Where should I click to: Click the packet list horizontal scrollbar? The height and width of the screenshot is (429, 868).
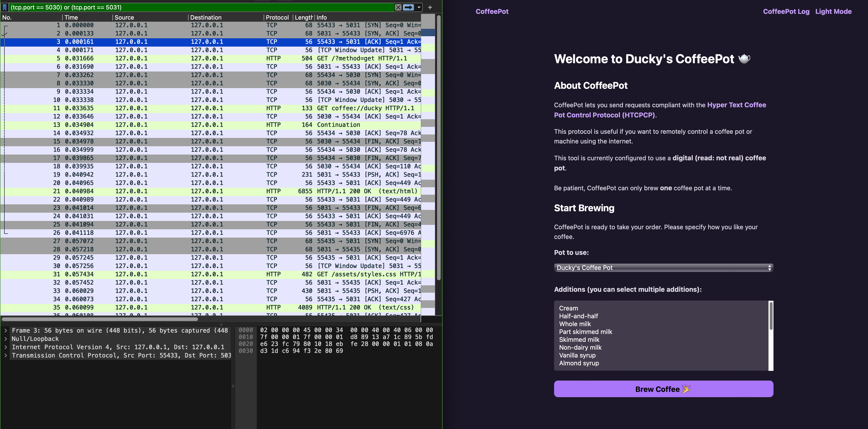click(x=100, y=319)
